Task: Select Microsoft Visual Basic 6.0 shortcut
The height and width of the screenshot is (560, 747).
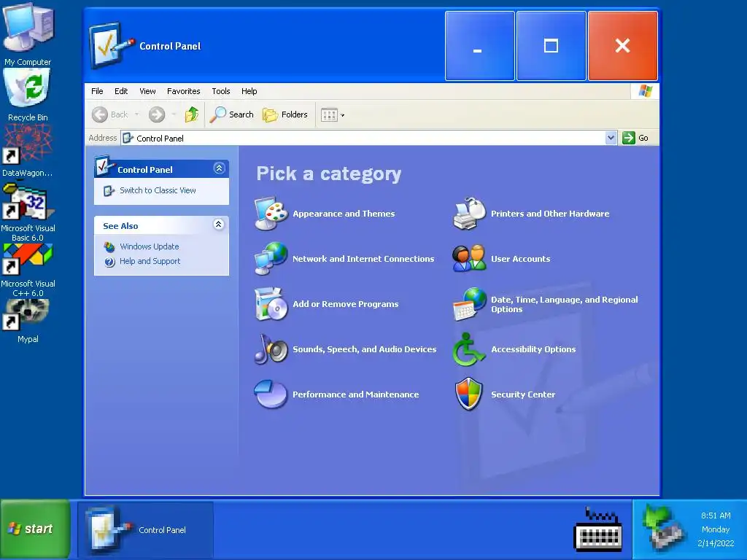Action: (x=28, y=211)
